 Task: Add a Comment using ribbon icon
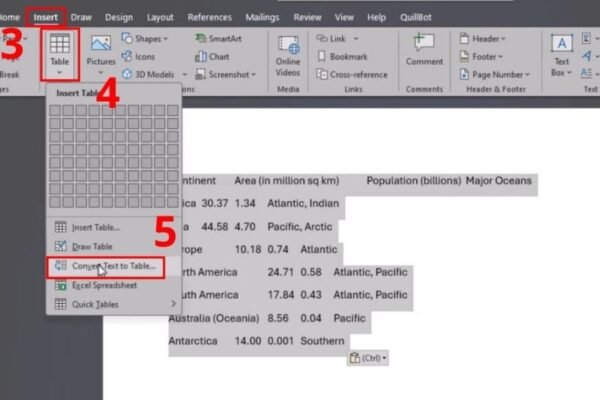[424, 50]
